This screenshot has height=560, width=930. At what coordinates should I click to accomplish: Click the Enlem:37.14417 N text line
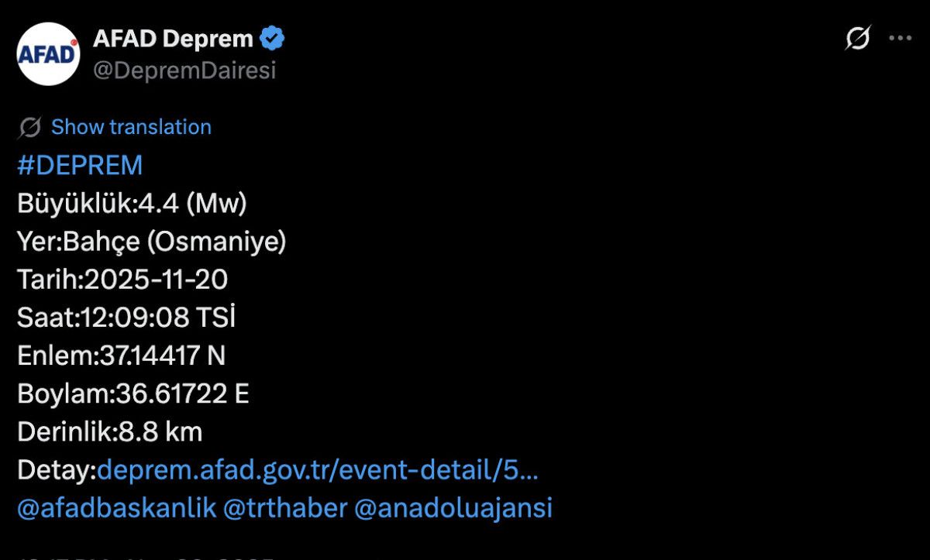[122, 356]
